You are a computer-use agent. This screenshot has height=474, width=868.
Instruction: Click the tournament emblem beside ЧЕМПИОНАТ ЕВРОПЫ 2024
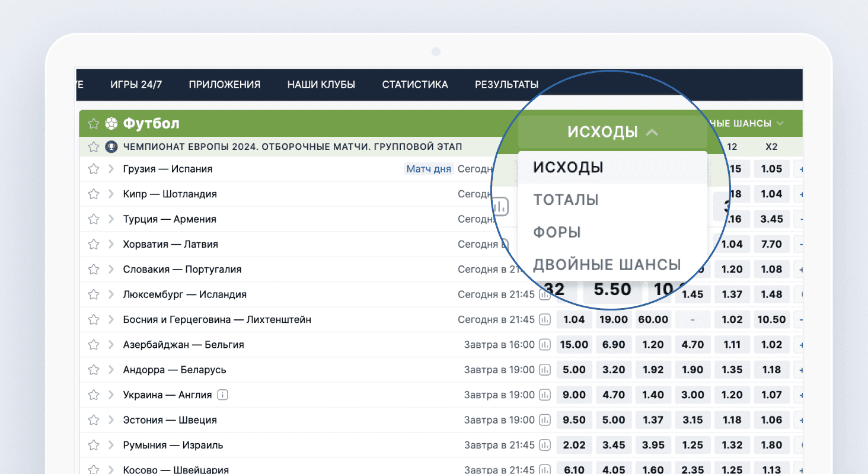coord(111,146)
